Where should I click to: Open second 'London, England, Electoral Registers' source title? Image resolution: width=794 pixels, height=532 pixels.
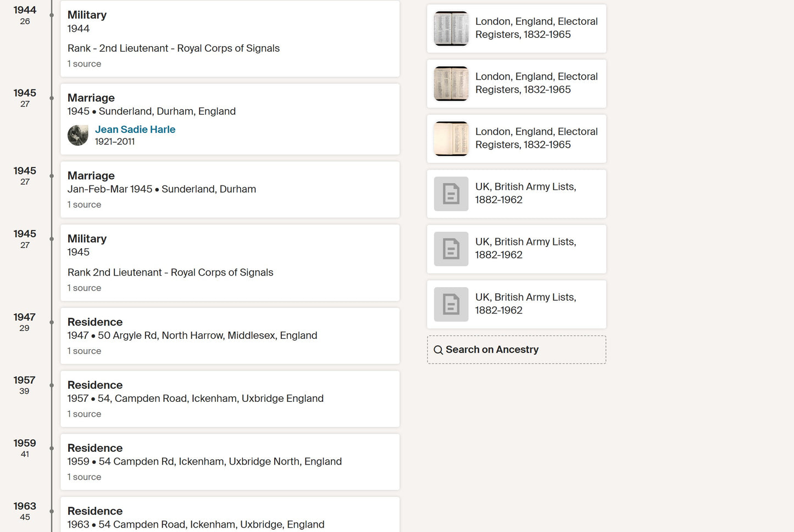coord(536,83)
